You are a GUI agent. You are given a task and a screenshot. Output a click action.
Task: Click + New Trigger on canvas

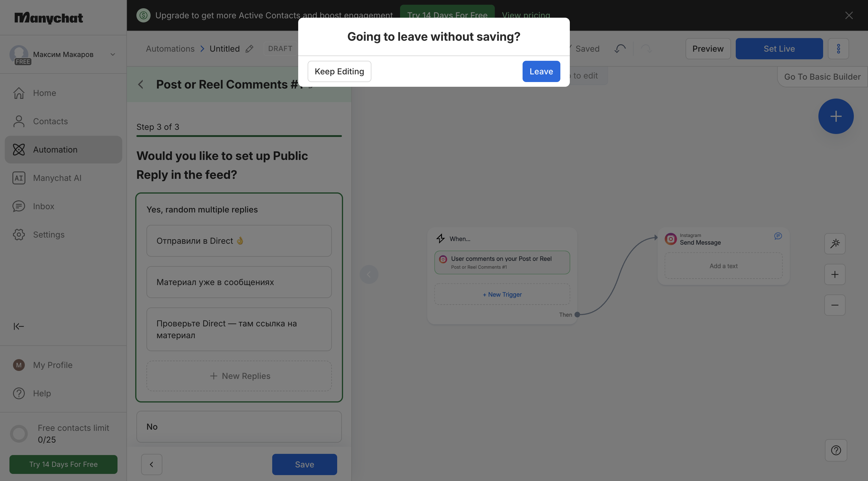[502, 295]
